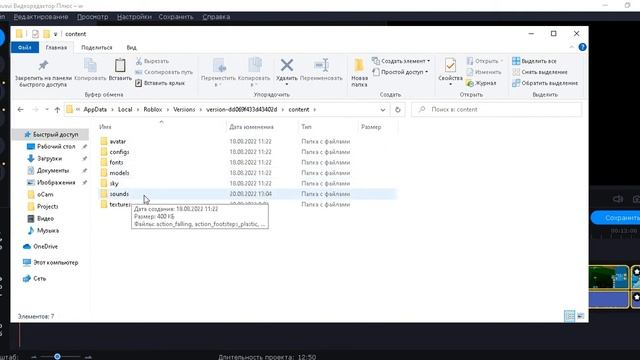The height and width of the screenshot is (360, 640).
Task: Click Remove selection in ribbon
Action: [x=540, y=72]
